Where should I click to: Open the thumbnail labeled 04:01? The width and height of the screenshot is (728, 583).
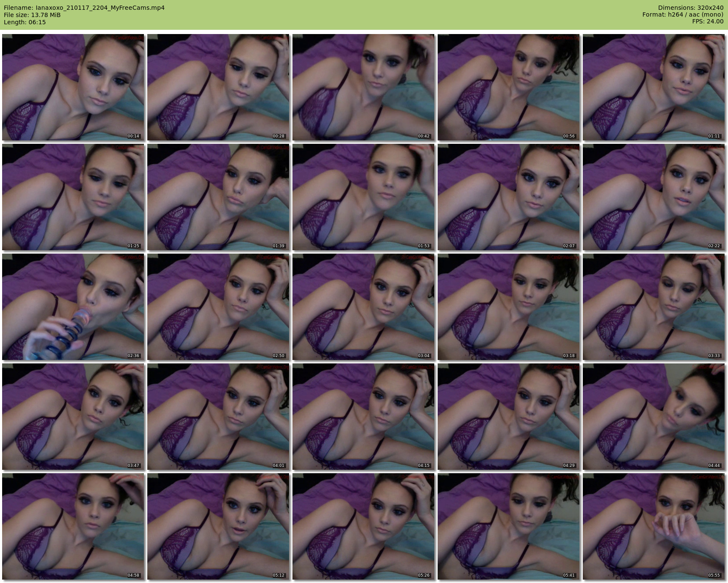coord(218,417)
